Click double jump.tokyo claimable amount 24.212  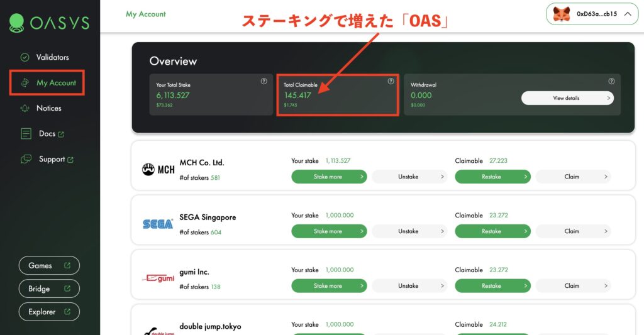498,324
